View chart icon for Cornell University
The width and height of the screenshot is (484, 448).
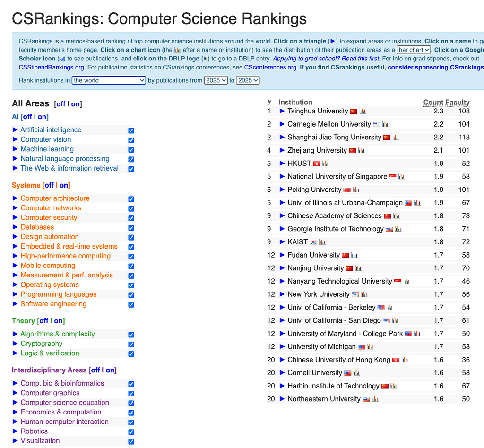point(357,373)
